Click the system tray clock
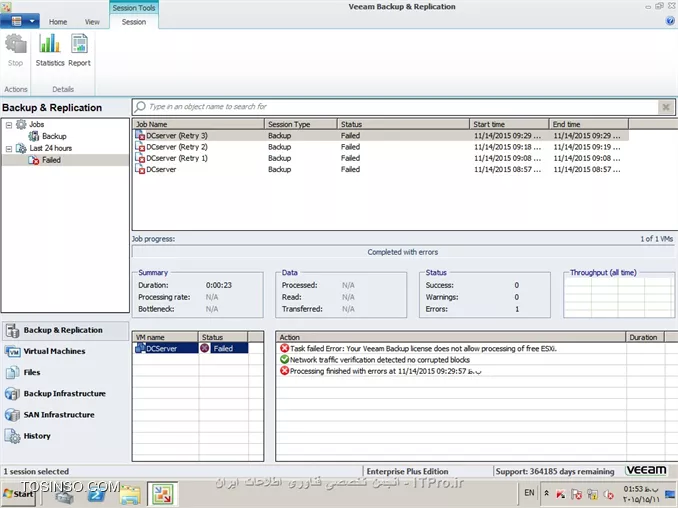 641,494
